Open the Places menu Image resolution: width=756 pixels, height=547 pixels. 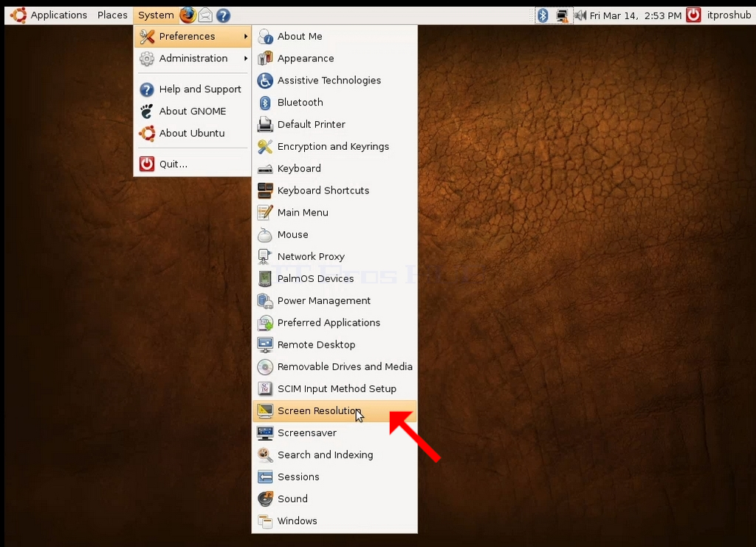pos(112,15)
